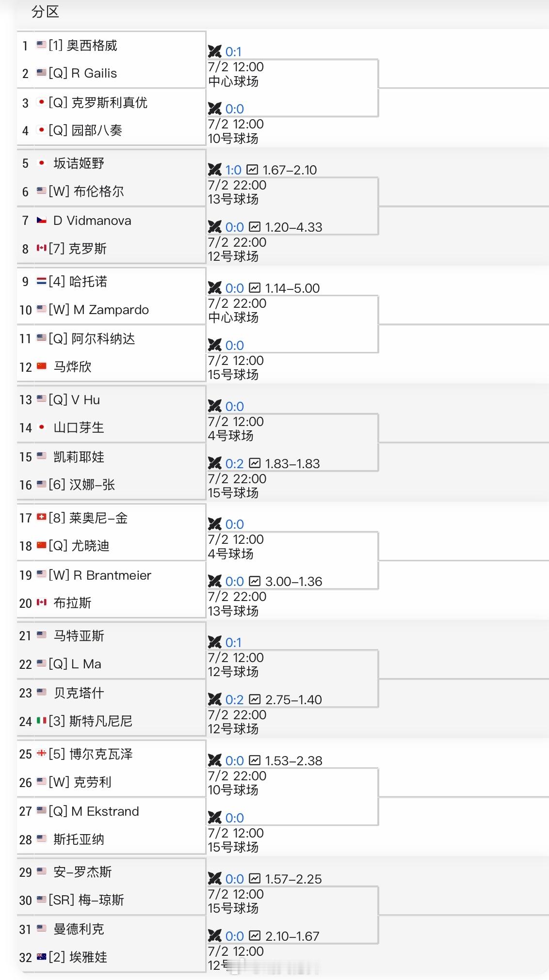Click odds chart icon beside 1.20–4.33
This screenshot has height=980, width=549.
click(x=255, y=227)
